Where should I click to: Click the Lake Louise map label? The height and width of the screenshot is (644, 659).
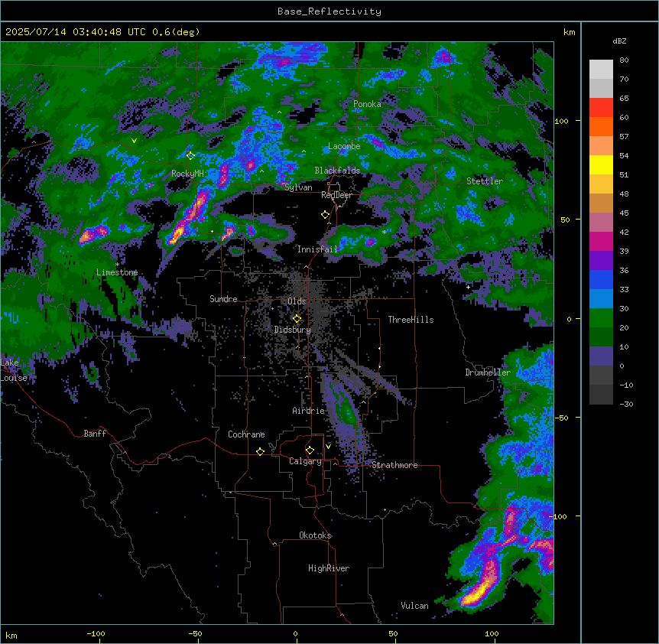pos(13,370)
